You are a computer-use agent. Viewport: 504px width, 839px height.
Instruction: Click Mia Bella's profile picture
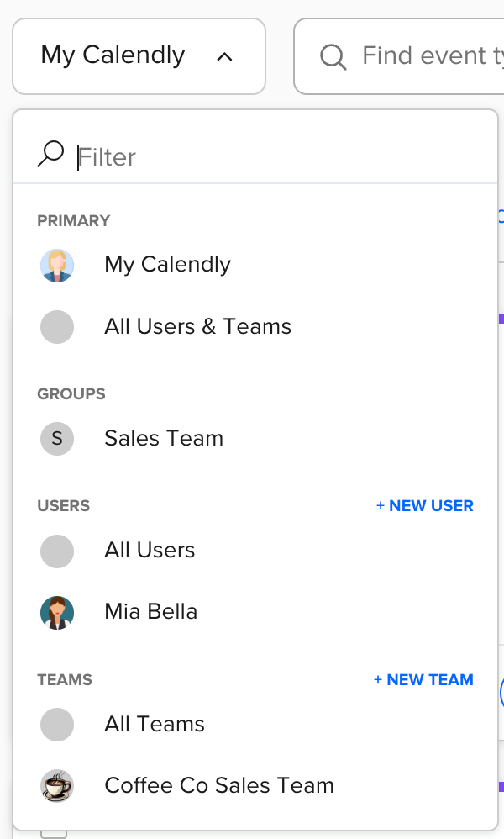point(57,612)
